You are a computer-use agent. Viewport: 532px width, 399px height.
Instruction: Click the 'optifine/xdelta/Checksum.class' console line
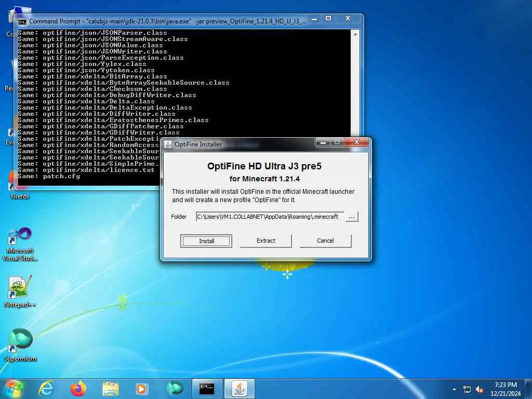point(92,89)
